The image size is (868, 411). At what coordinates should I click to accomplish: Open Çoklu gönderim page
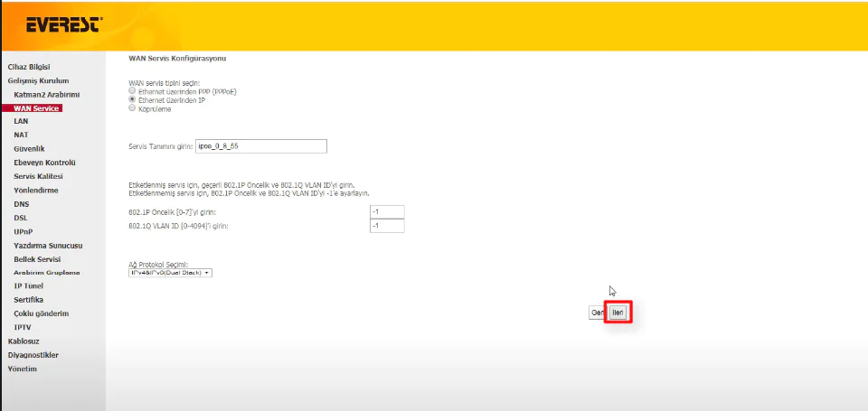(42, 313)
